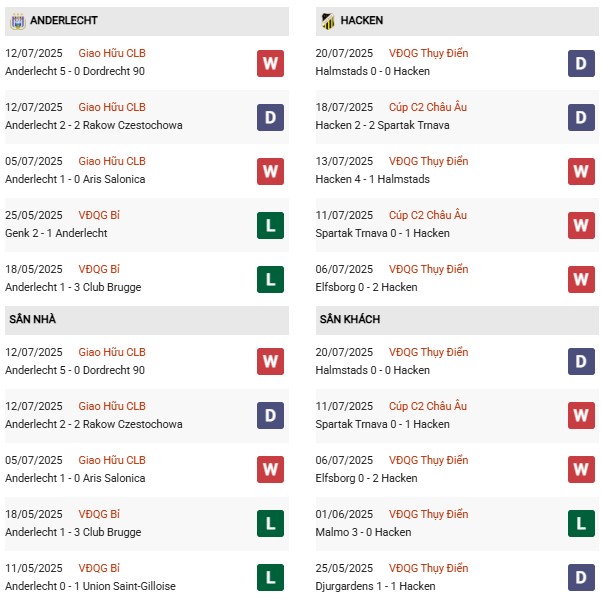Select the L badge for Malmo 3-0 Hacken

582,523
